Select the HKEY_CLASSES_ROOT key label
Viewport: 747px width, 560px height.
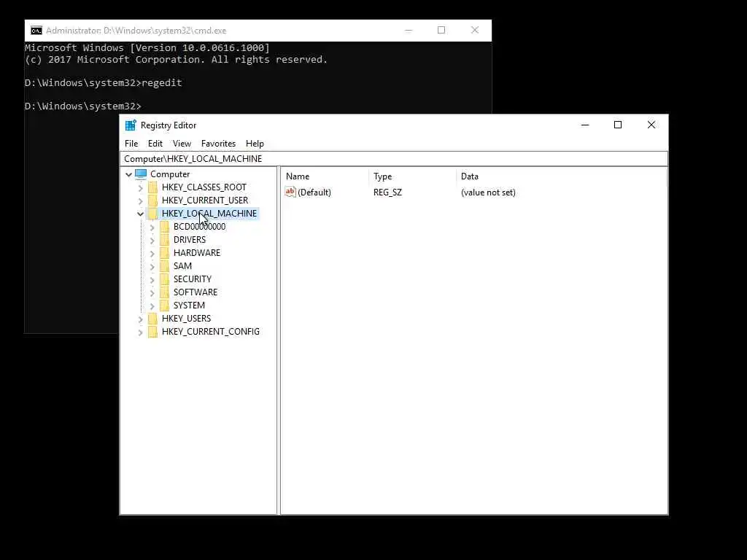(x=204, y=187)
